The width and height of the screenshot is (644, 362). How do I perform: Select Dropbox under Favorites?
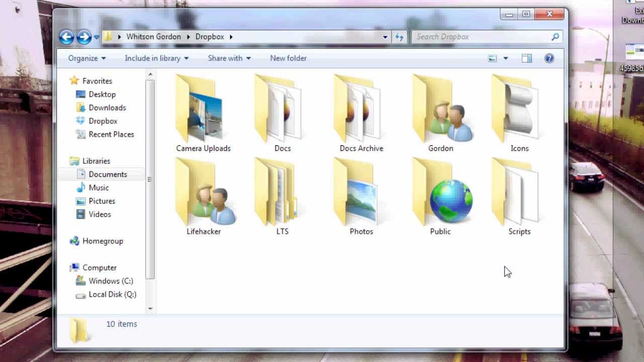tap(103, 121)
